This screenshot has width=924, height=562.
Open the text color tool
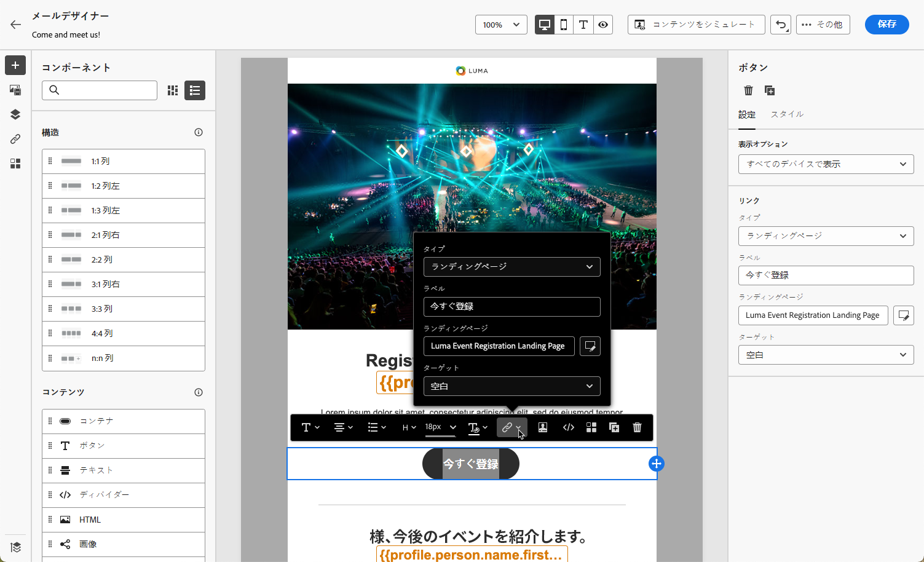coord(478,427)
